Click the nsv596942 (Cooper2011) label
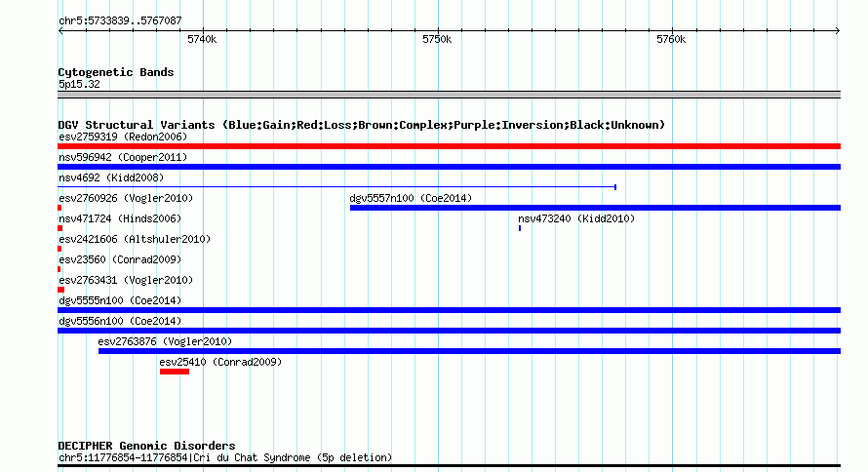Screen dimensions: 868x472 pyautogui.click(x=123, y=157)
